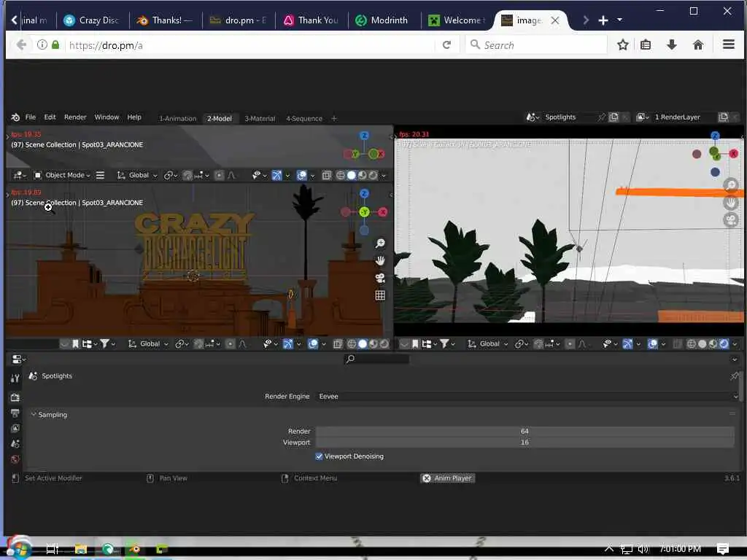Click zoom magnifier gizmo in the CRAZY logo viewport
Image resolution: width=747 pixels, height=560 pixels.
tap(380, 244)
